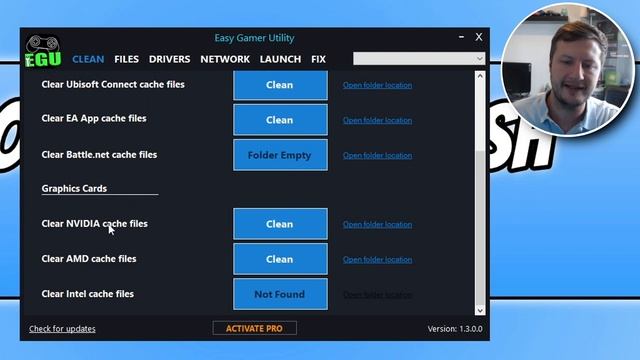
Task: Click the Version: 1.3.0.0 text
Action: click(x=455, y=329)
